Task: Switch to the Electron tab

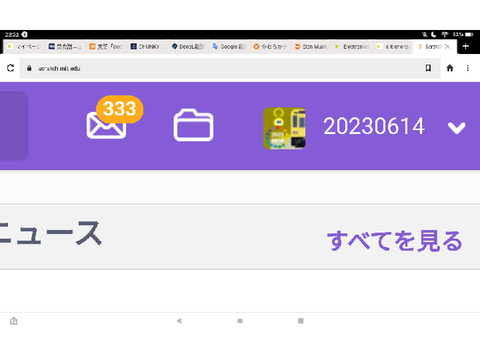Action: click(352, 46)
